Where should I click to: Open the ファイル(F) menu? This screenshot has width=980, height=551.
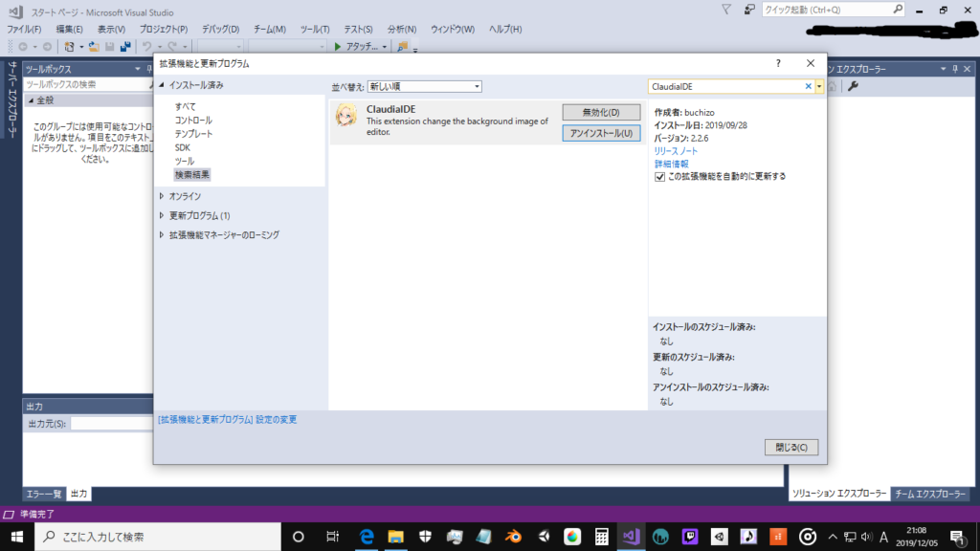pos(24,30)
